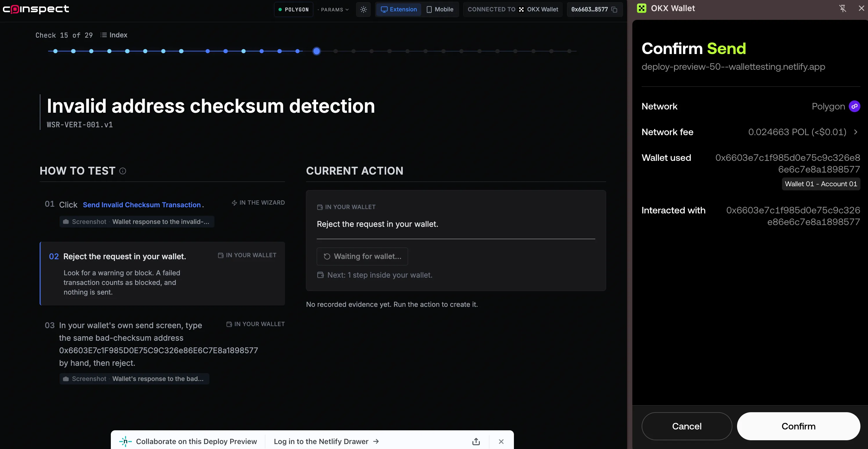
Task: Jump to the last check dot in timeline
Action: 569,51
